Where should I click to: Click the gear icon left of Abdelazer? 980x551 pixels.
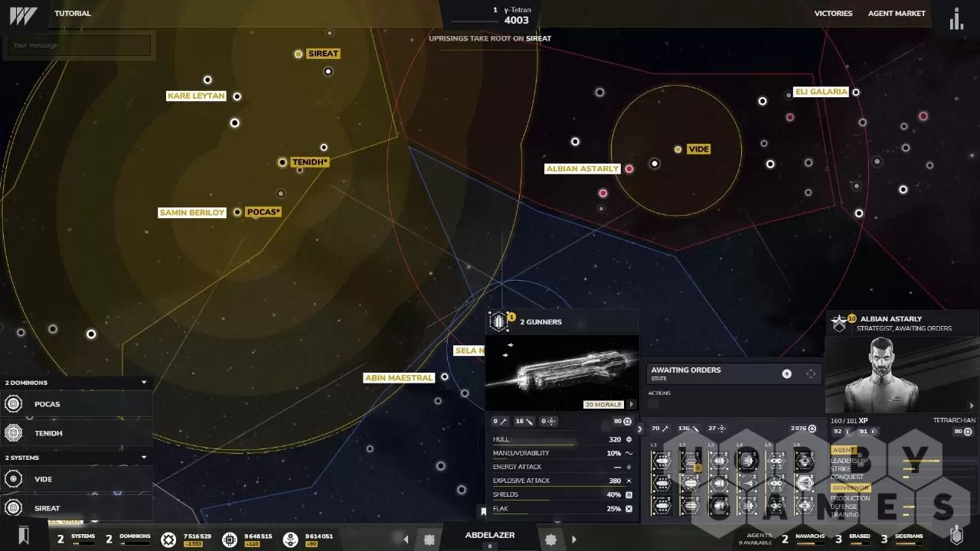[x=430, y=540]
